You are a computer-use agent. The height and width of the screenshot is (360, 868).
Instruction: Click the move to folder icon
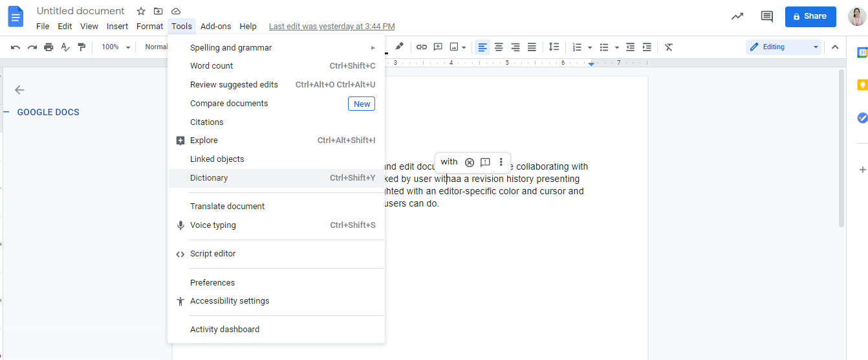coord(158,11)
